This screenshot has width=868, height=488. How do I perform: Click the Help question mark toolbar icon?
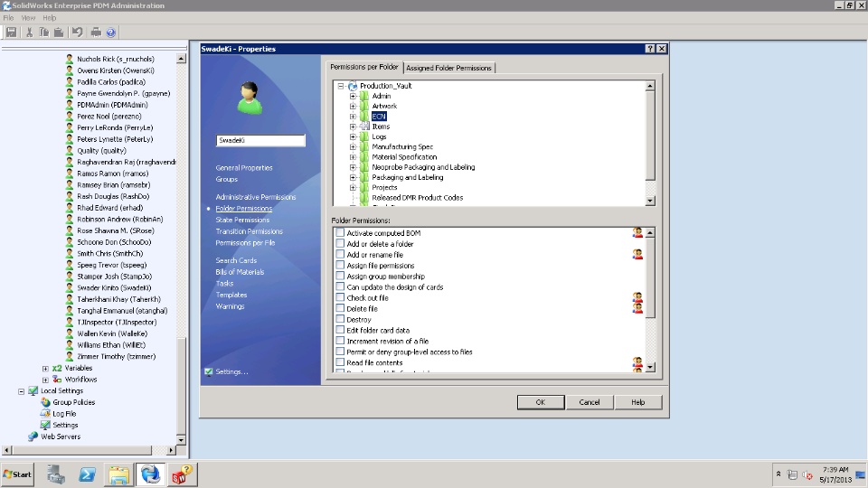click(110, 33)
